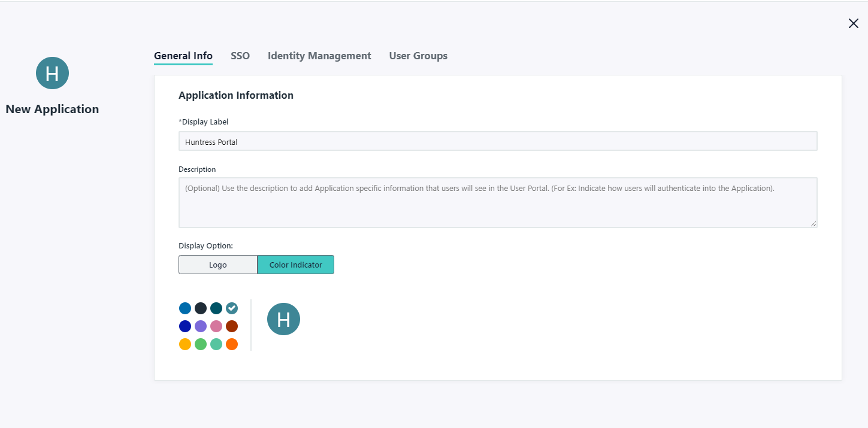Go to the Identity Management tab
Screen dimensions: 868x428
(319, 56)
